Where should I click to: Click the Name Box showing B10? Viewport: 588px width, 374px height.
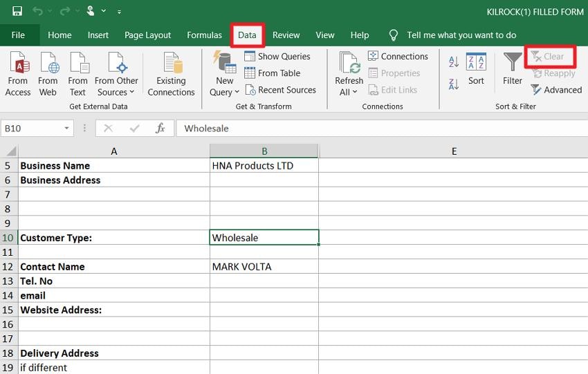32,129
